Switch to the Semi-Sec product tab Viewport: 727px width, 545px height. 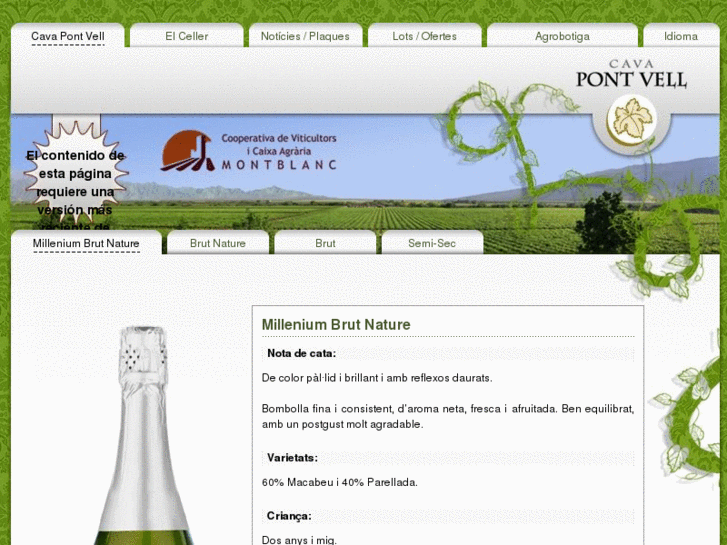[x=432, y=243]
